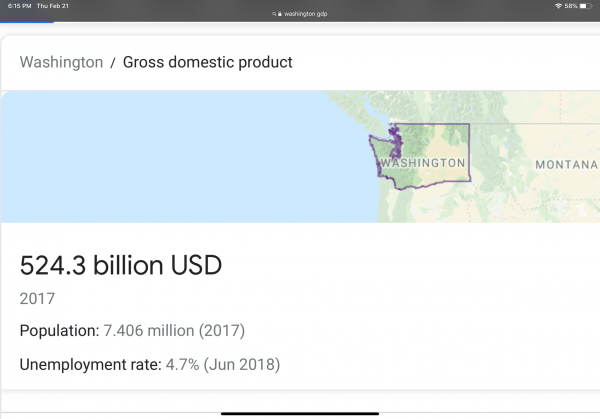Tap the home indicator bar at bottom
Image resolution: width=600 pixels, height=419 pixels.
tap(300, 411)
